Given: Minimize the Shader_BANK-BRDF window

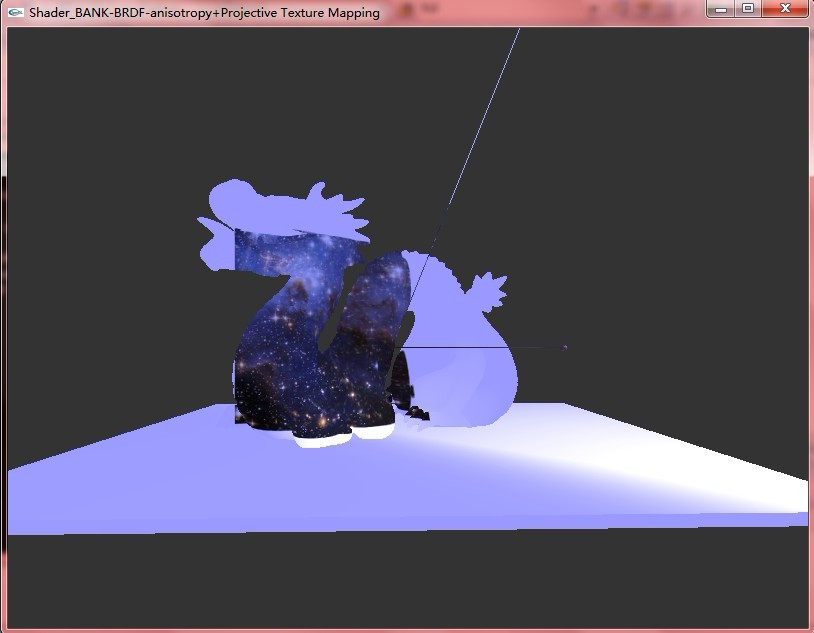Looking at the screenshot, I should 721,9.
